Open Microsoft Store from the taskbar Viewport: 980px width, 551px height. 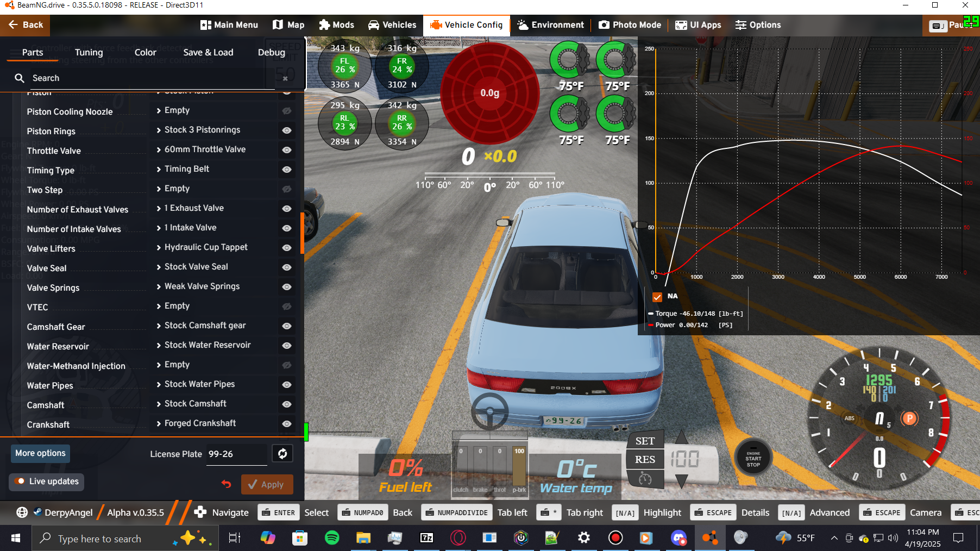point(299,538)
